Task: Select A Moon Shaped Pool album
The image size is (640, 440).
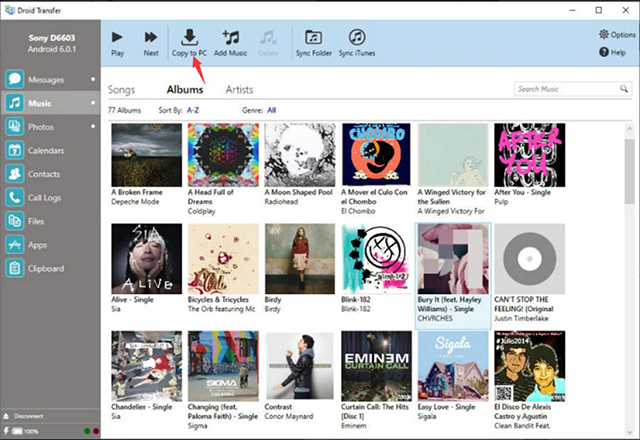Action: coord(300,155)
